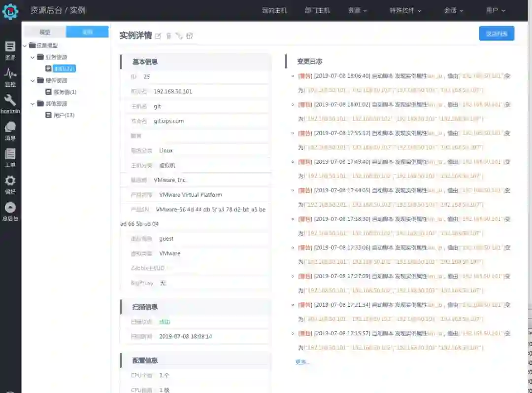
Task: Switch to the blue 实例 tab
Action: [x=87, y=32]
